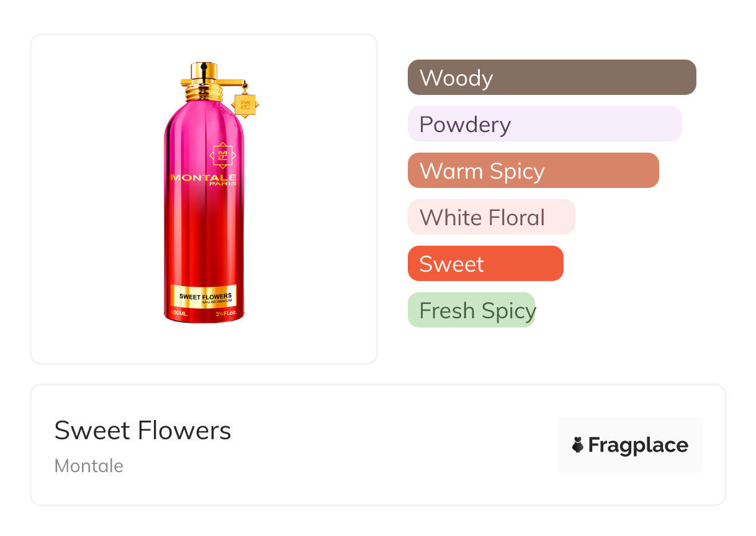Choose the Warm Spicy accord bar
756x536 pixels.
(x=533, y=171)
